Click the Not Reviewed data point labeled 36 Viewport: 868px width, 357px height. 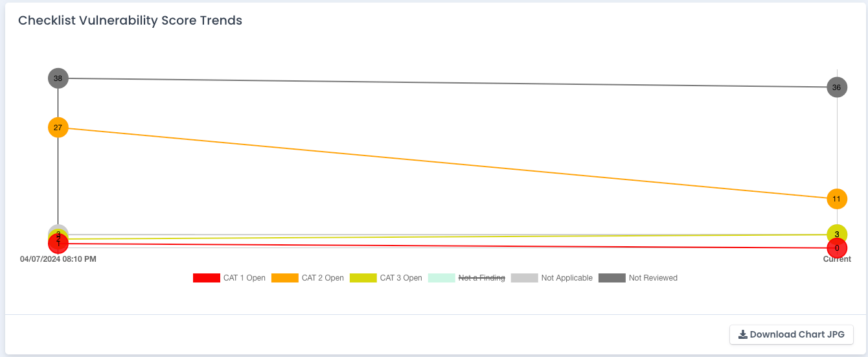tap(837, 87)
